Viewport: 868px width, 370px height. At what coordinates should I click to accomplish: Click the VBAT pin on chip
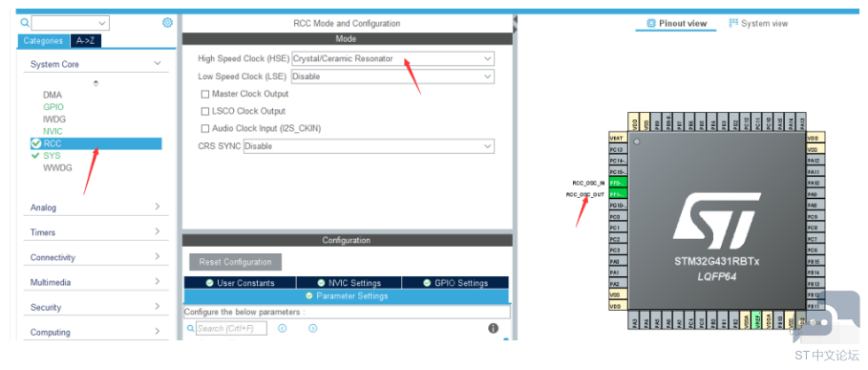619,138
